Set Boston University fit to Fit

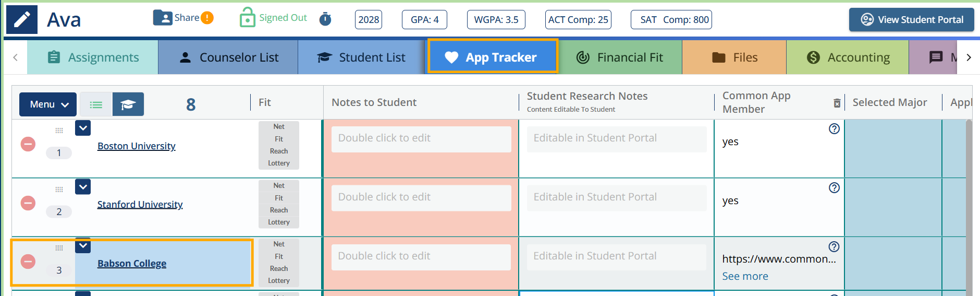click(279, 139)
